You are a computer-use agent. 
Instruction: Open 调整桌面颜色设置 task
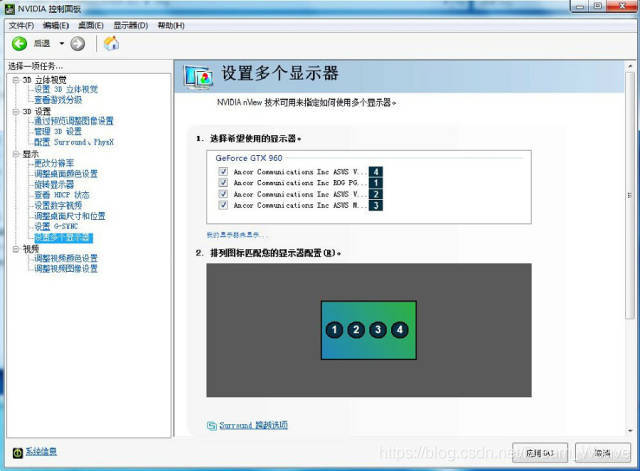66,174
